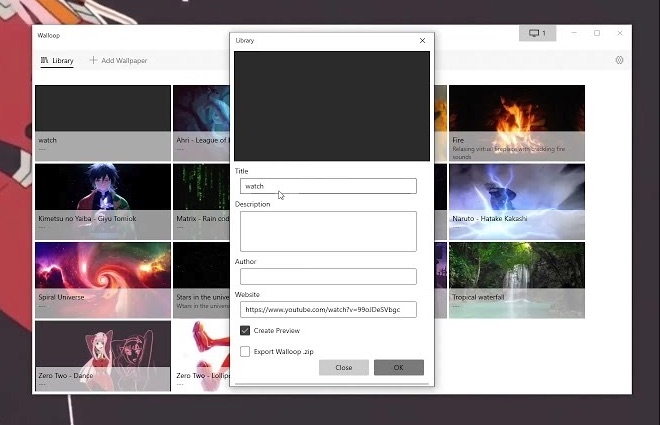Click into the Description text area
This screenshot has width=660, height=425.
tap(328, 231)
